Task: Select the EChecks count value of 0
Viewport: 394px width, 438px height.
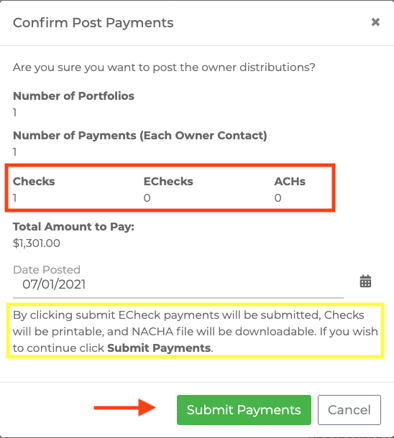Action: click(147, 198)
